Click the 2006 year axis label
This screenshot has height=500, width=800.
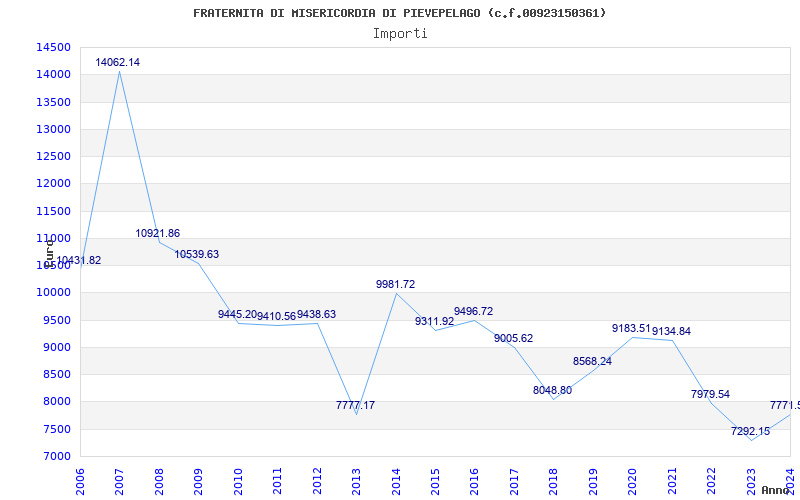pos(80,482)
